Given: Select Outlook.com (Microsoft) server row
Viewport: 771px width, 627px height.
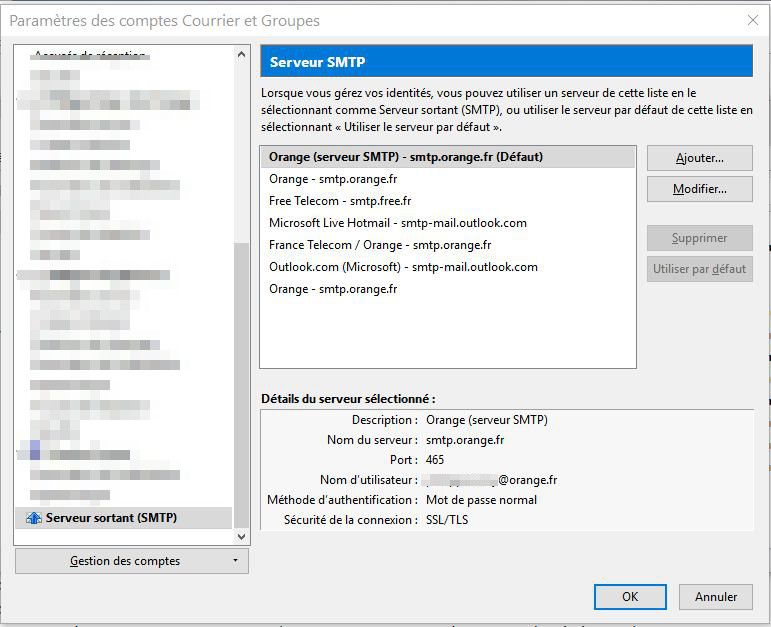Looking at the screenshot, I should pyautogui.click(x=447, y=267).
